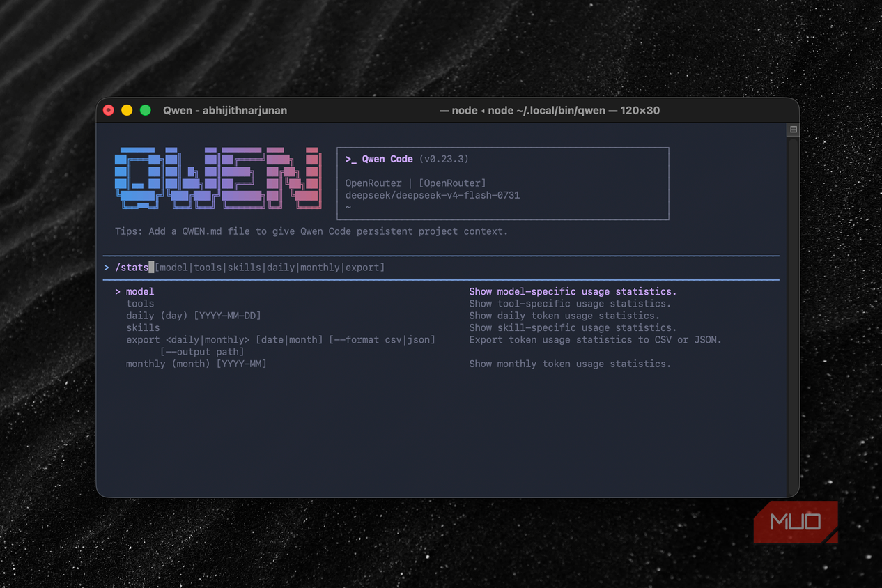Click the /stats command input line

click(440, 268)
